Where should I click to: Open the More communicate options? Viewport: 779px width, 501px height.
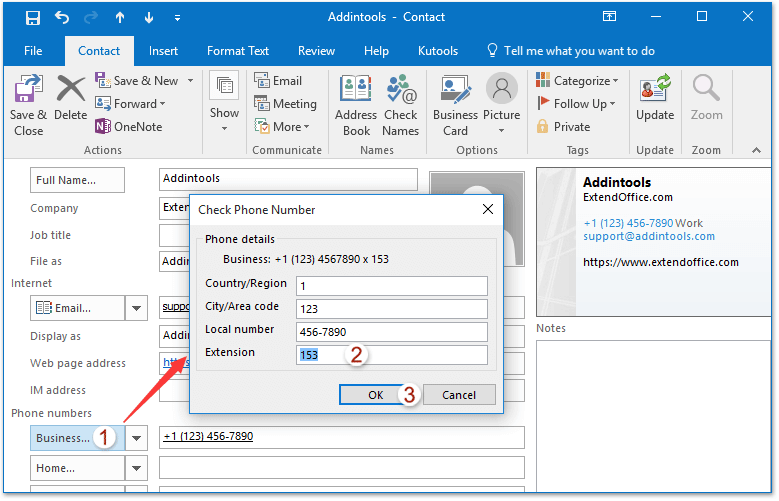282,127
